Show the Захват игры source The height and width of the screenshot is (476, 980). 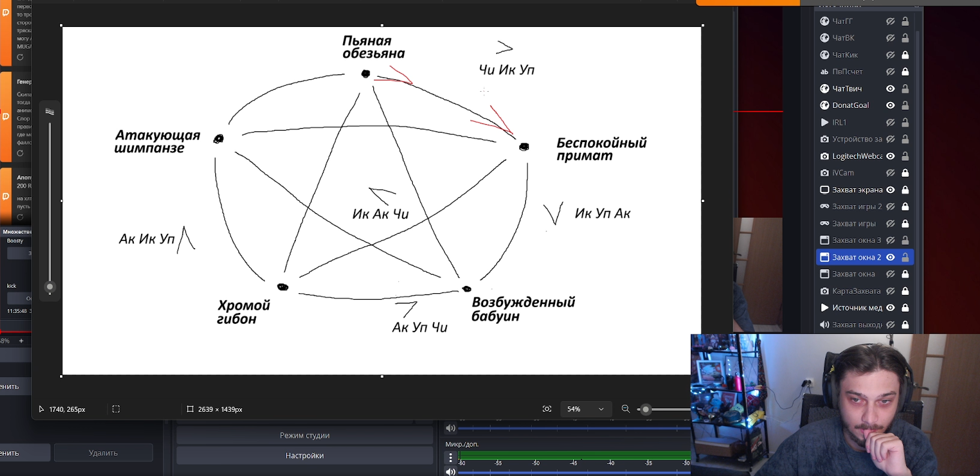[x=891, y=224]
